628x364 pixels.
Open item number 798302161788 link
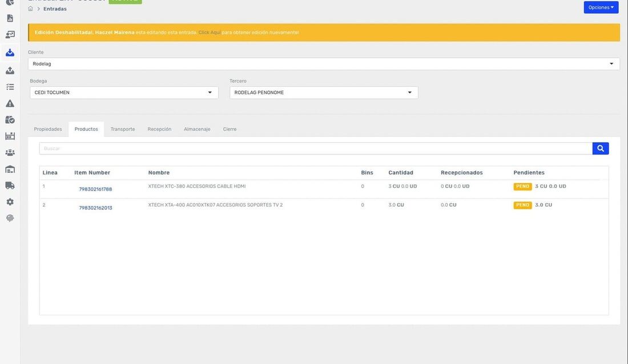click(x=95, y=189)
